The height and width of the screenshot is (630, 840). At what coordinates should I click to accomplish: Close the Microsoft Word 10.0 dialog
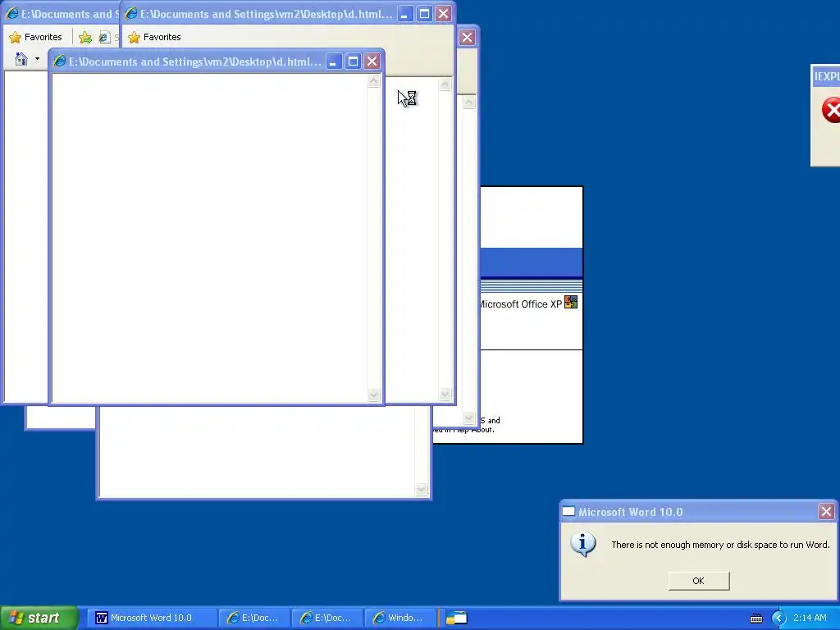(x=826, y=512)
